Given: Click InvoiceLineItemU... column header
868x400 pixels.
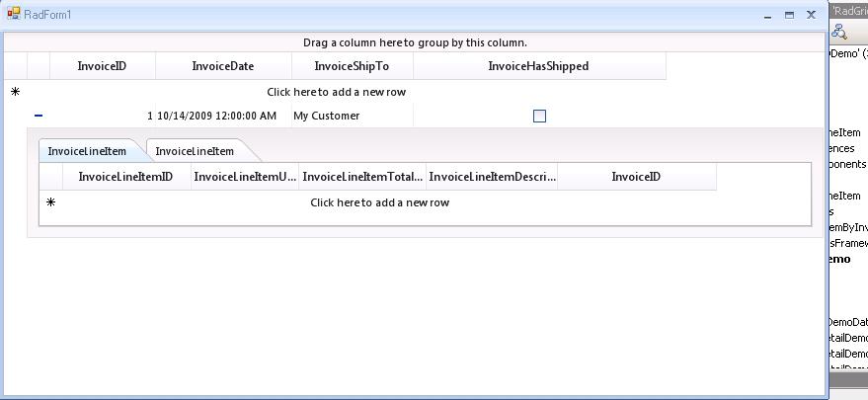Looking at the screenshot, I should [245, 177].
